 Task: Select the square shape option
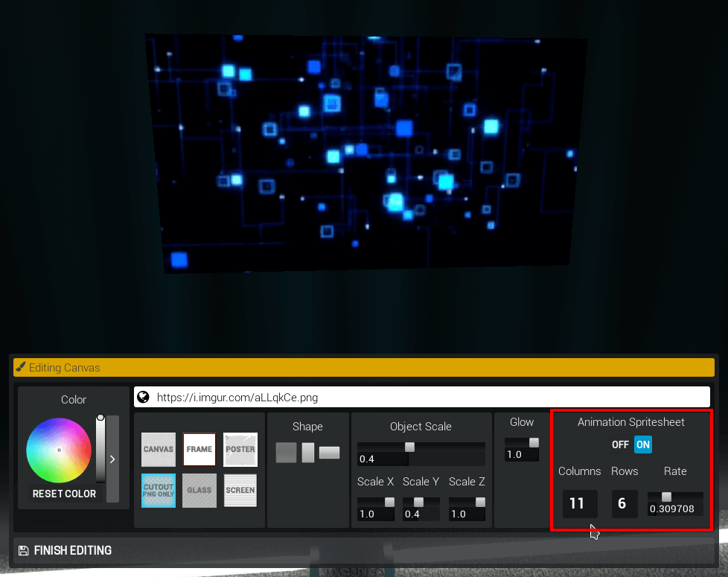[286, 453]
